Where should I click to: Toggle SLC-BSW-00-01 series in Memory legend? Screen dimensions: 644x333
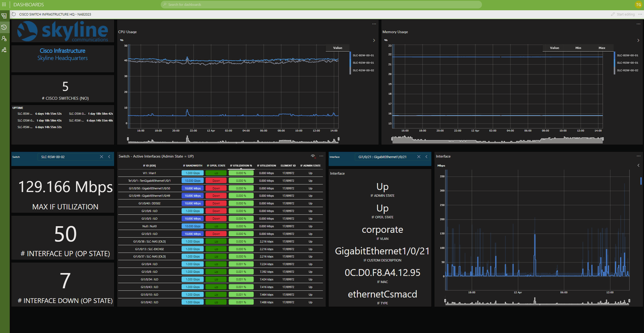point(627,55)
